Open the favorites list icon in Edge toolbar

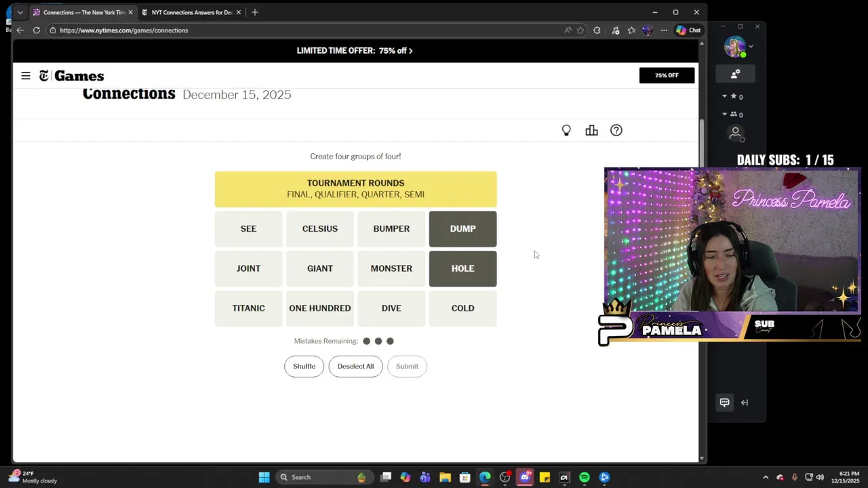(x=631, y=30)
